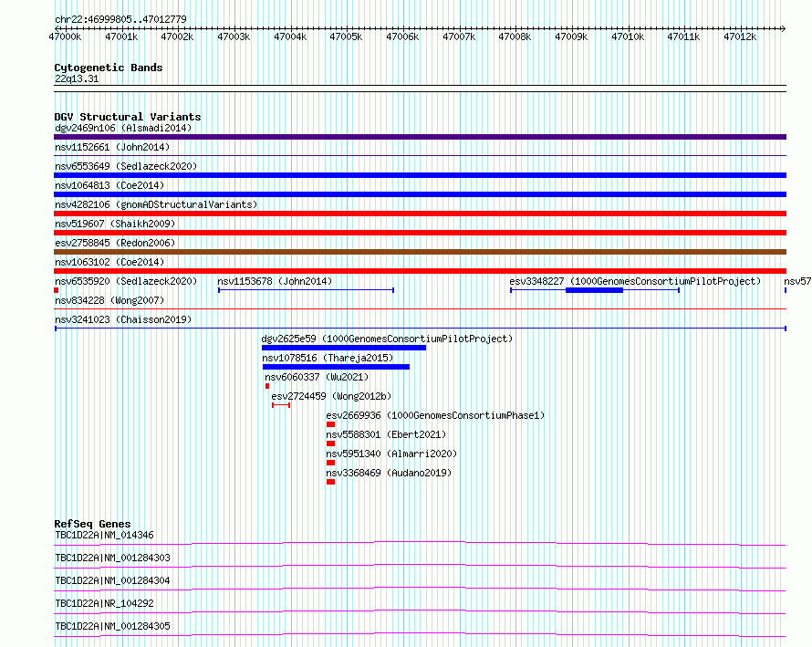The height and width of the screenshot is (647, 812).
Task: Click the dgv2625e59 blue variant bar
Action: pyautogui.click(x=344, y=348)
